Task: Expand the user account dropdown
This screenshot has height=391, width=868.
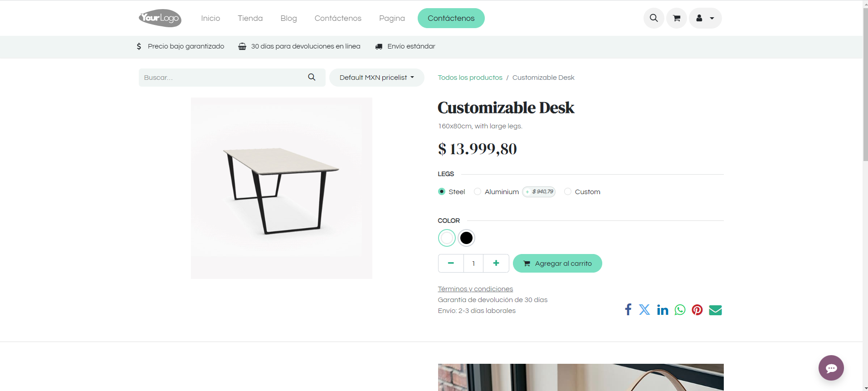Action: point(705,18)
